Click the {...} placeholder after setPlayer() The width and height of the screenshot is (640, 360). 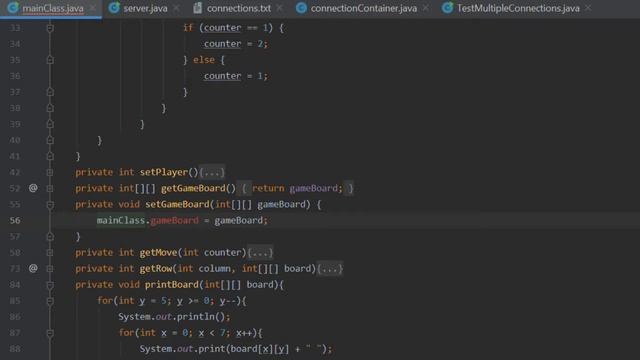[212, 172]
